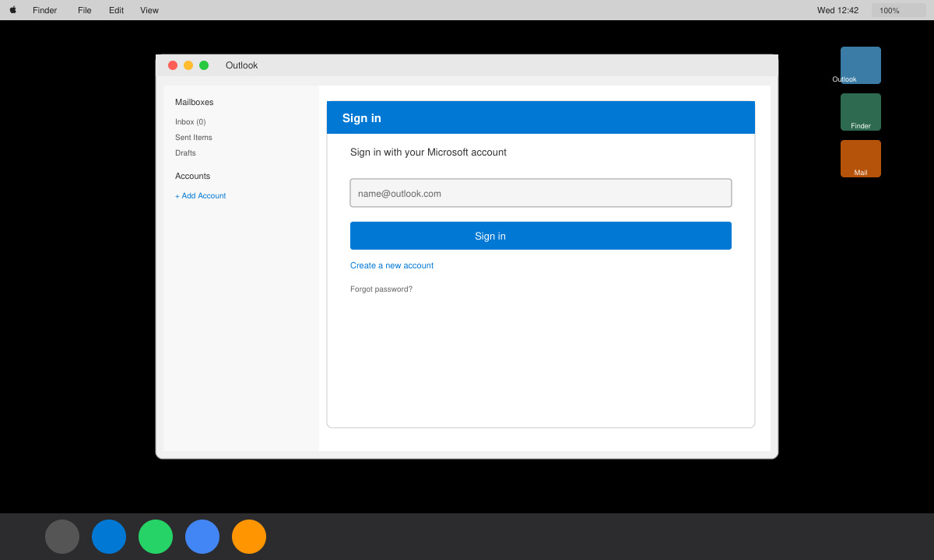This screenshot has height=560, width=934.
Task: Open the Finder desktop icon
Action: tap(860, 112)
